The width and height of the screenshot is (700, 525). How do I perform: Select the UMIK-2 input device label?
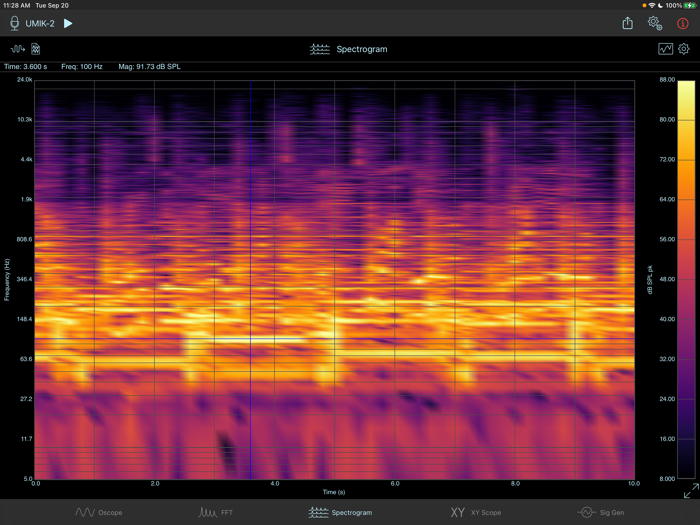tap(40, 24)
